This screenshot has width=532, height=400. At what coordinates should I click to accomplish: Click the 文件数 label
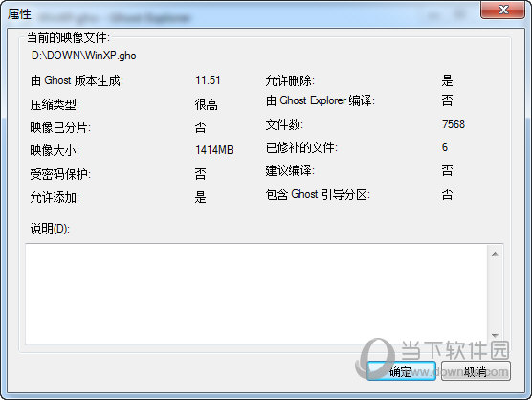pos(284,124)
